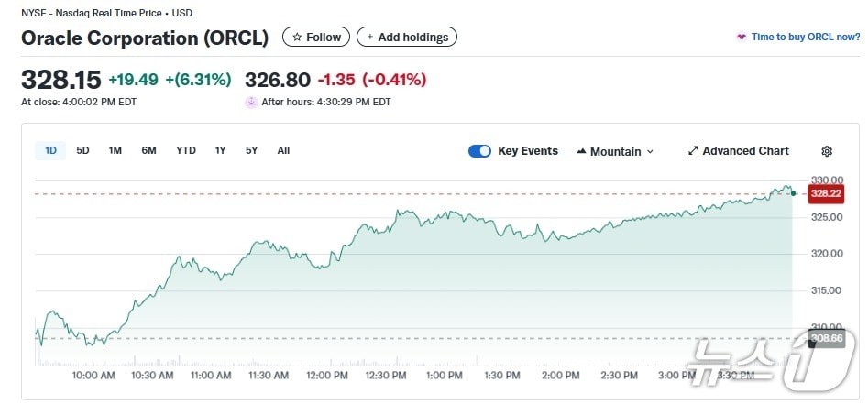
Task: Select the 1D range tab
Action: point(50,150)
